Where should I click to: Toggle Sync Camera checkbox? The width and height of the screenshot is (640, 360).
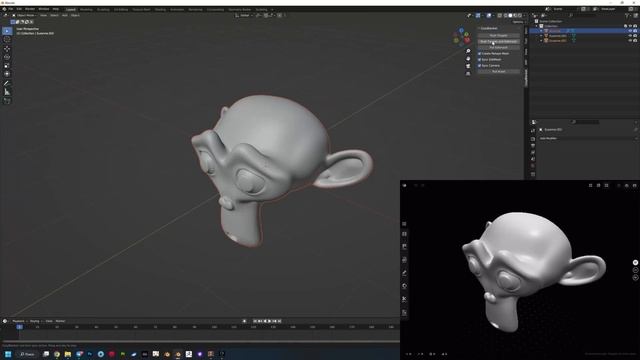(480, 65)
